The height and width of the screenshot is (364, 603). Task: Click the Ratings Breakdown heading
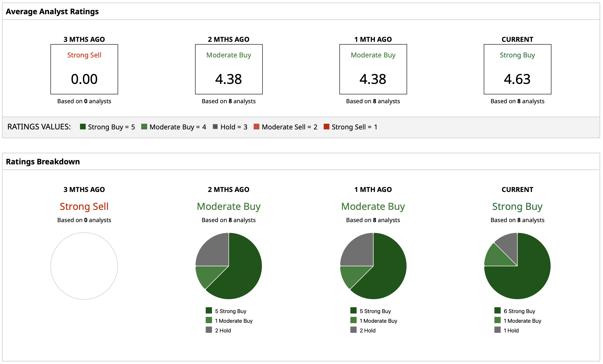43,162
